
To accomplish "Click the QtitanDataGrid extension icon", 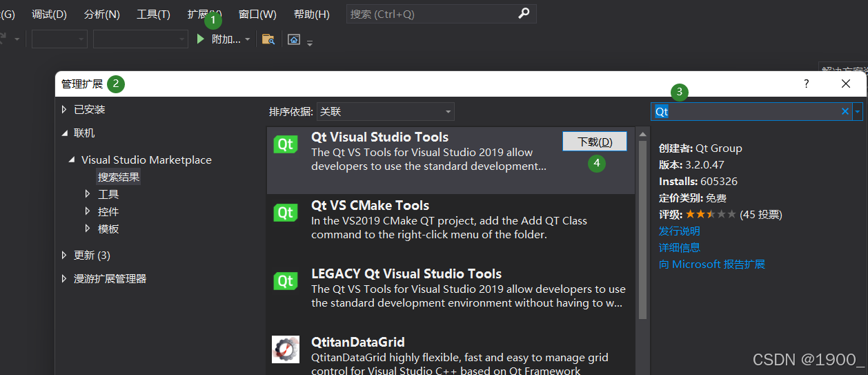I will [x=286, y=349].
